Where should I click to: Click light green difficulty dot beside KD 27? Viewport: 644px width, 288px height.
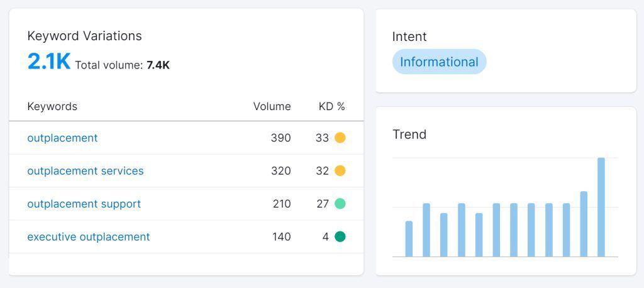(340, 204)
